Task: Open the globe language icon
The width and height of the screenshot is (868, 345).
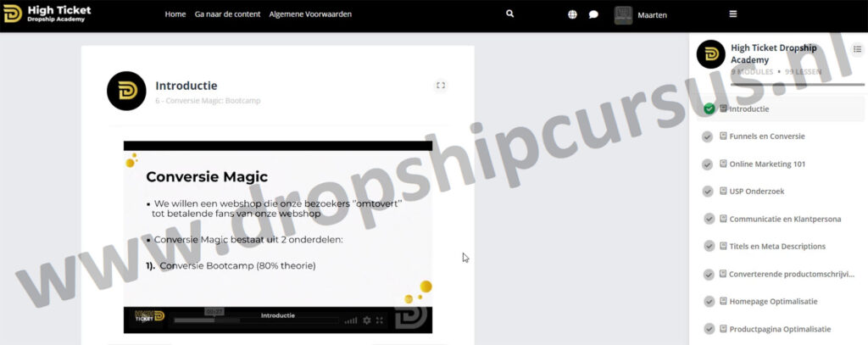Action: click(572, 14)
